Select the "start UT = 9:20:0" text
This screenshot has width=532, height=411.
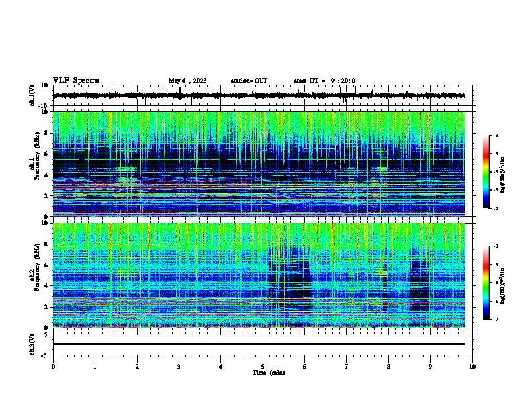click(x=324, y=81)
